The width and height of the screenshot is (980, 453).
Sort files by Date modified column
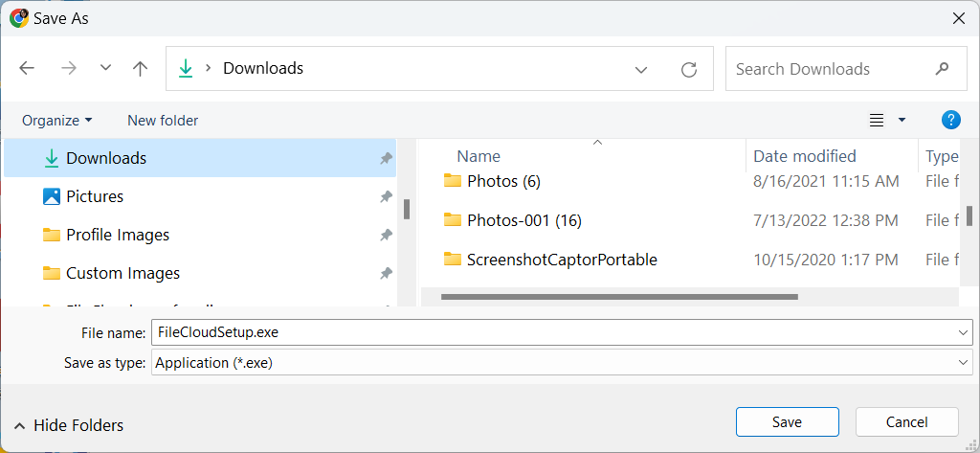click(x=804, y=156)
